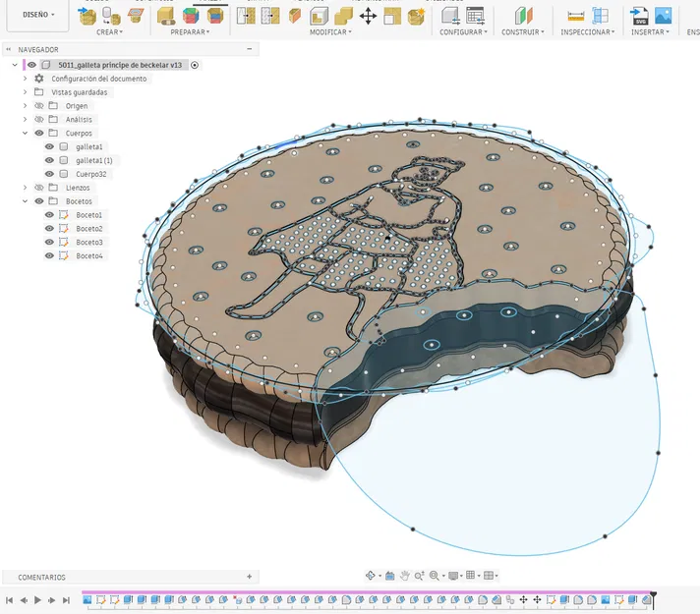Open the Display Settings monitor icon
Image resolution: width=700 pixels, height=614 pixels.
452,576
